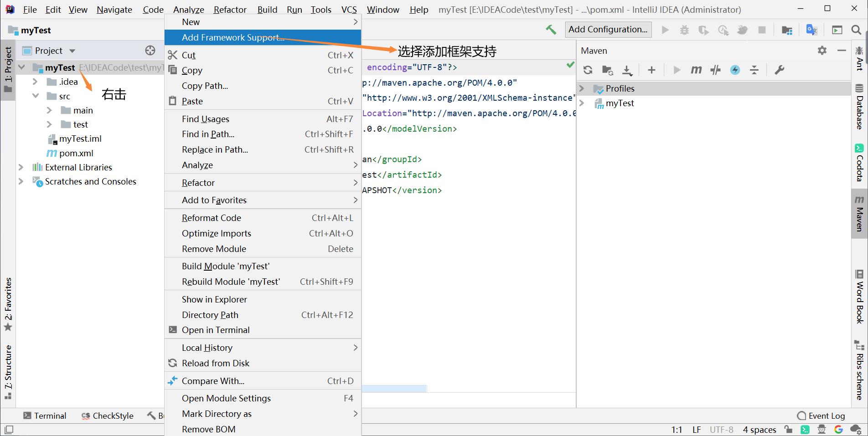This screenshot has width=868, height=436.
Task: Click the 4 spaces indent setting
Action: click(759, 429)
